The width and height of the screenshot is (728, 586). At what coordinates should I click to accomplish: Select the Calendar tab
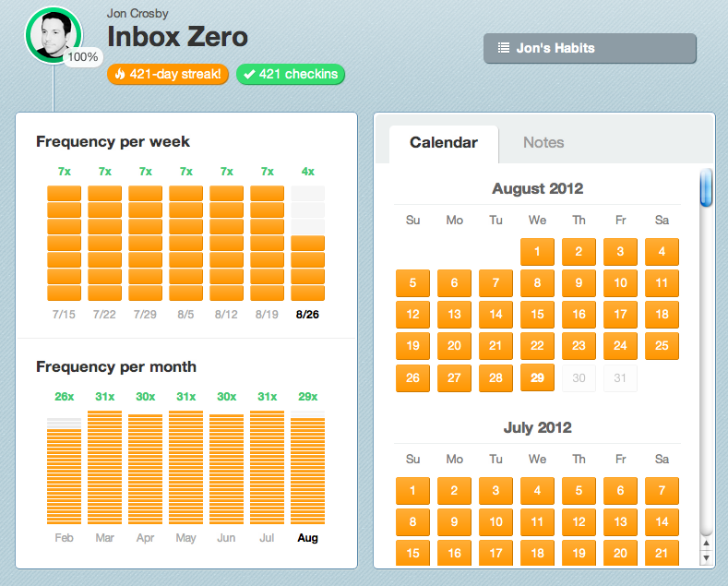[x=444, y=143]
